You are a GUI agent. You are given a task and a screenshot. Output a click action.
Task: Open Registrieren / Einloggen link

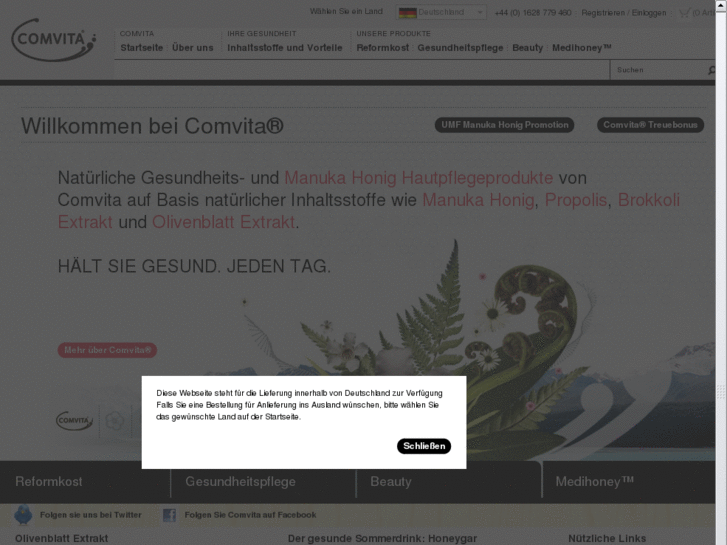click(x=624, y=13)
